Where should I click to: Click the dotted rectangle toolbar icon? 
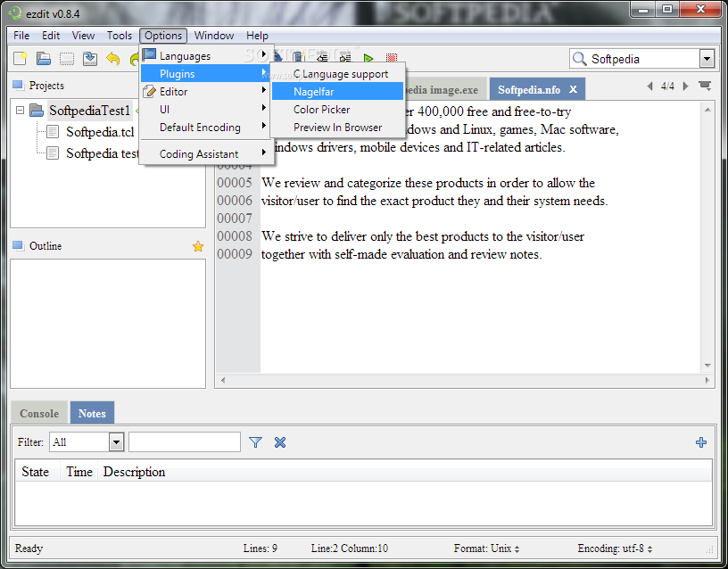tap(66, 59)
